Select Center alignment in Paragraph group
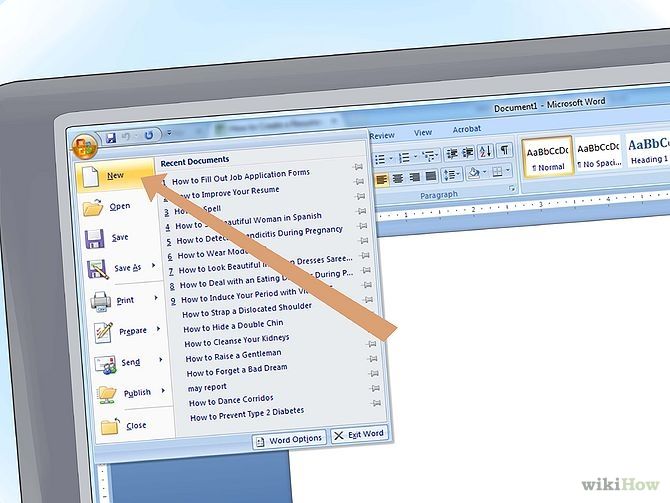 pos(398,178)
